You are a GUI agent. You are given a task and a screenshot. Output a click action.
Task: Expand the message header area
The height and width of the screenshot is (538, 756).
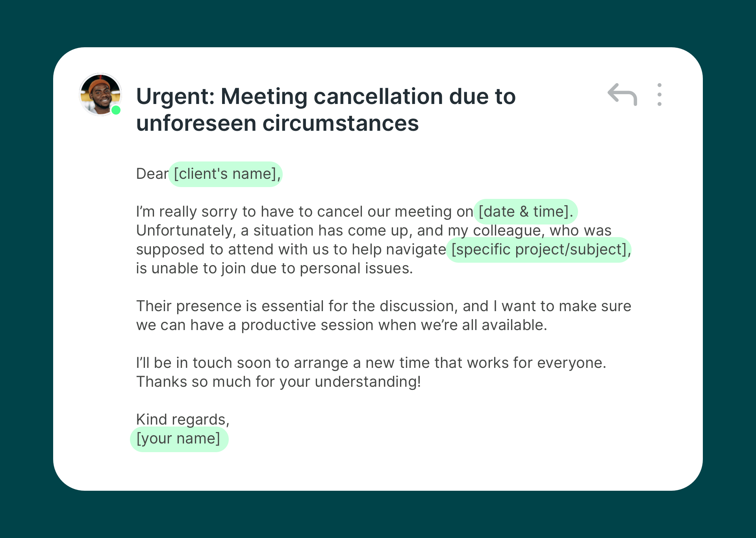click(326, 109)
